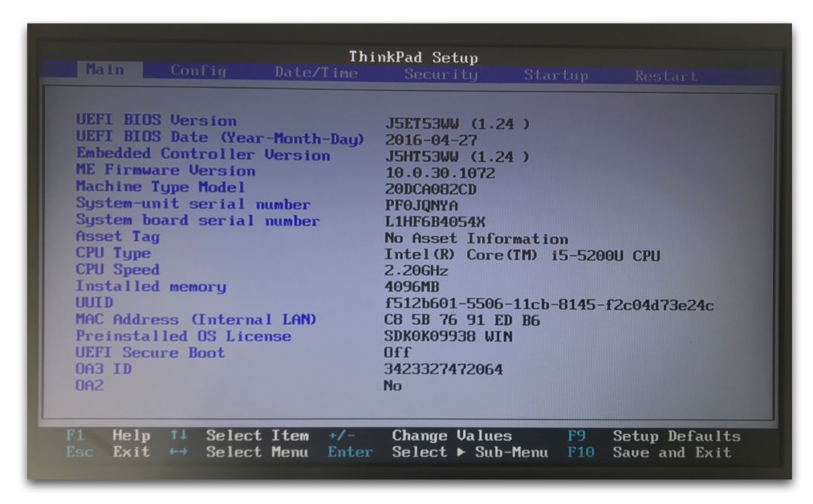Select System-unit serial number label
Screen dimensions: 813x504
tap(193, 203)
